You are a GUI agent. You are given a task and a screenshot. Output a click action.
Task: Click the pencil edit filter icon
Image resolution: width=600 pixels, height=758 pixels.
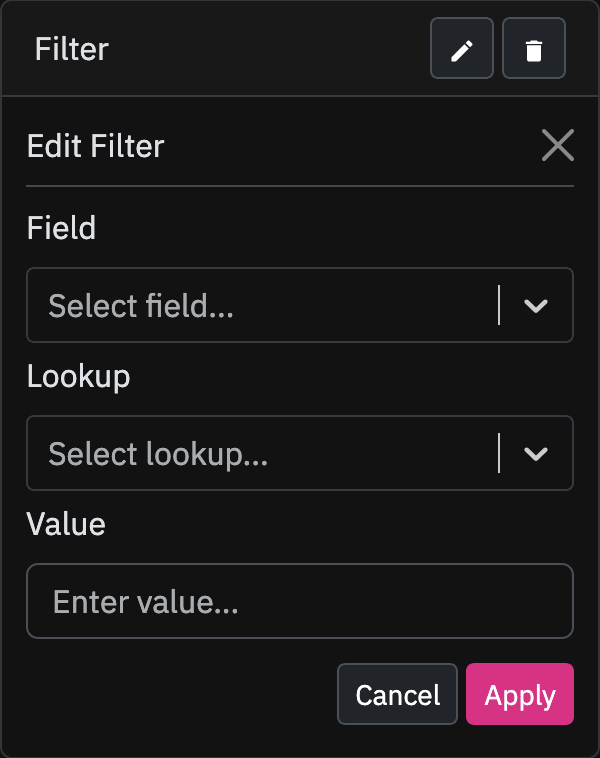tap(462, 48)
